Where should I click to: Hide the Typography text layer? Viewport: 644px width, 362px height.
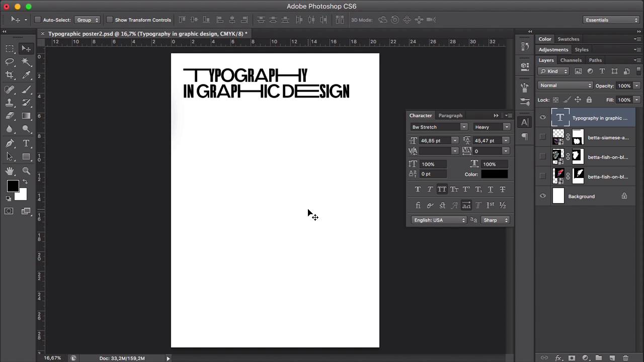tap(543, 118)
